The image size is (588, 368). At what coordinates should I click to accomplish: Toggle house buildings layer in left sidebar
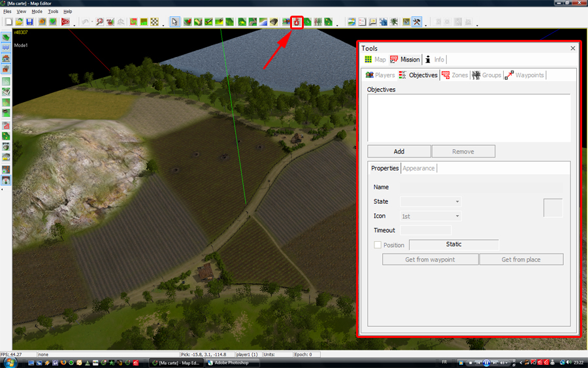pos(6,58)
